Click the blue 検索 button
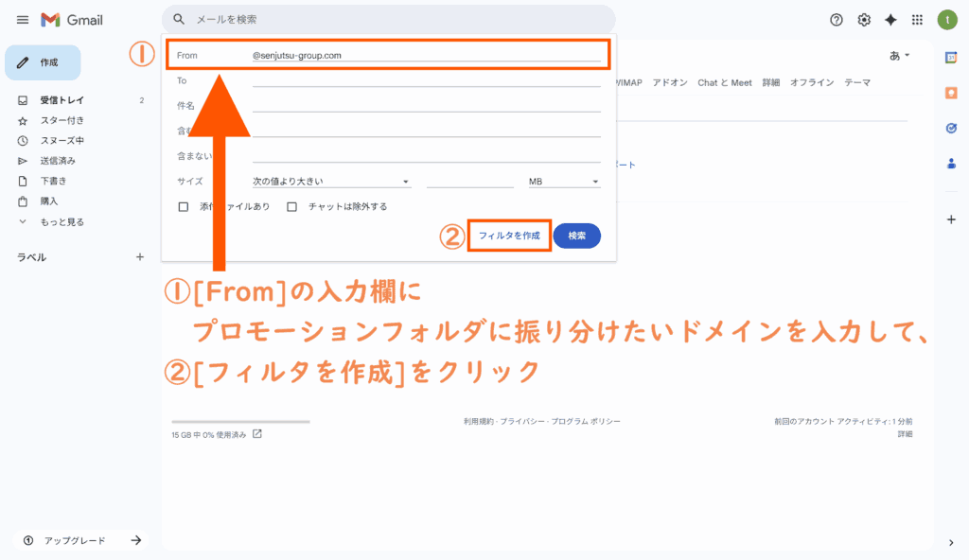Screen dimensions: 969x560 point(576,236)
